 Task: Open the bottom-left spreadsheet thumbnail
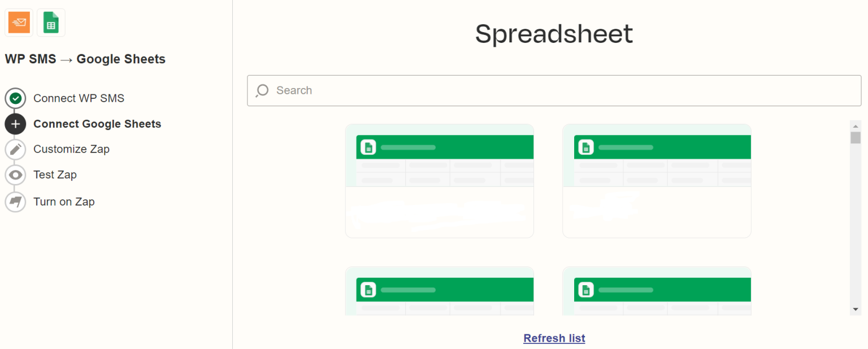(x=439, y=291)
